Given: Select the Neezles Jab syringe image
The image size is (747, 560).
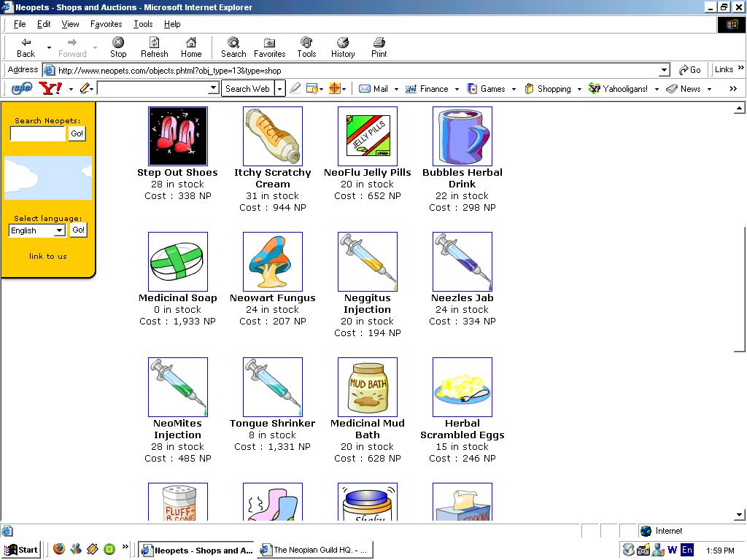Looking at the screenshot, I should (x=462, y=262).
